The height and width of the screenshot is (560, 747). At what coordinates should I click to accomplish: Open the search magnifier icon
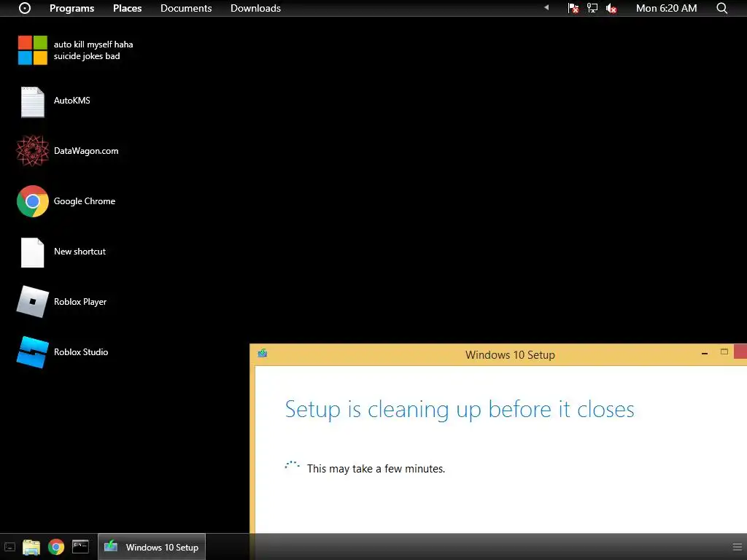pyautogui.click(x=721, y=8)
